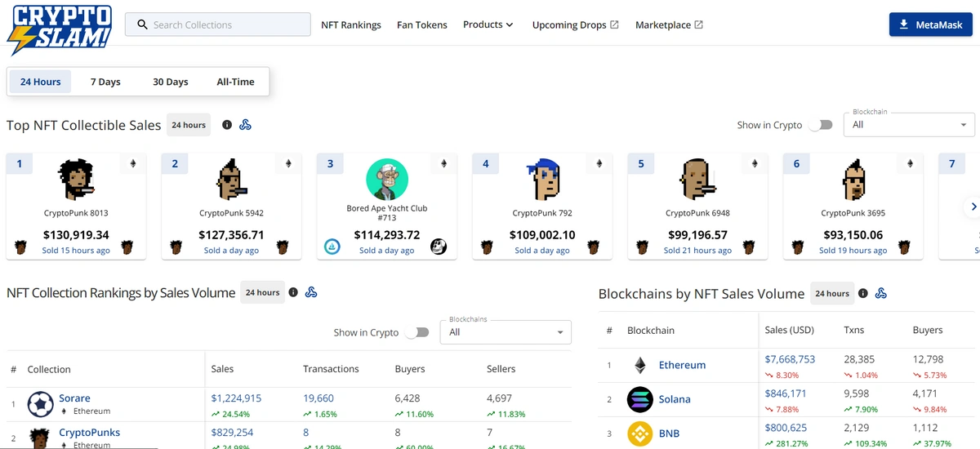Click Sold 21 hours ago on CryptoPunk 6948

click(x=697, y=251)
